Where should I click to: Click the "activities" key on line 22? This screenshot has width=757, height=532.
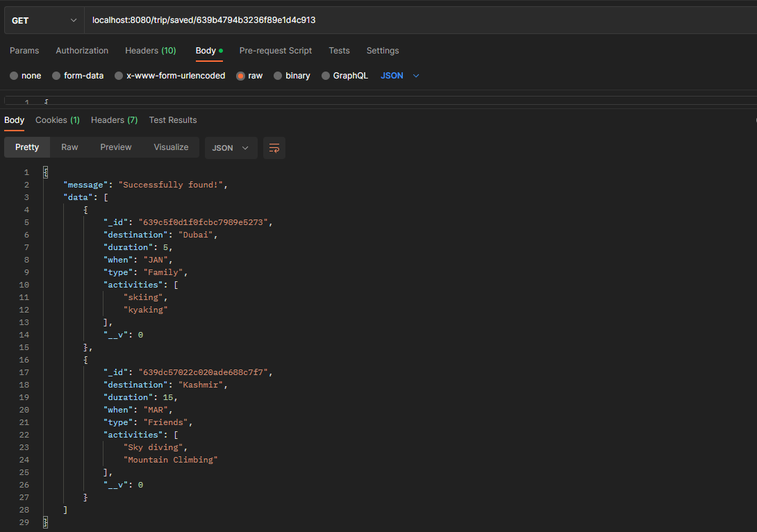[x=133, y=435]
